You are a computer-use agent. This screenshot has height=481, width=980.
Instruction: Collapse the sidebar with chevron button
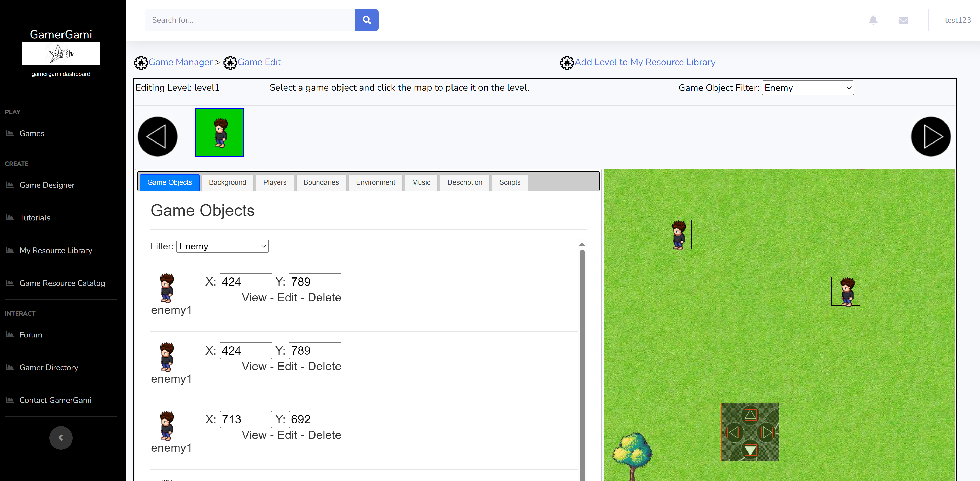point(61,437)
